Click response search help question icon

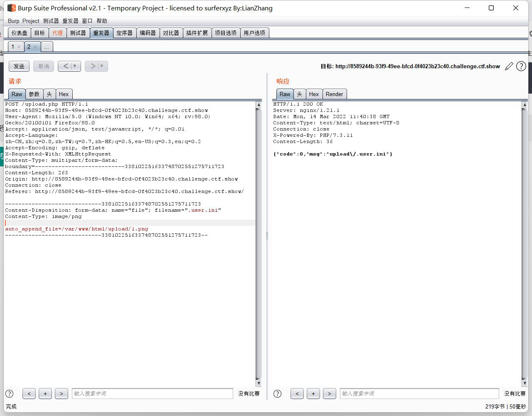point(278,394)
